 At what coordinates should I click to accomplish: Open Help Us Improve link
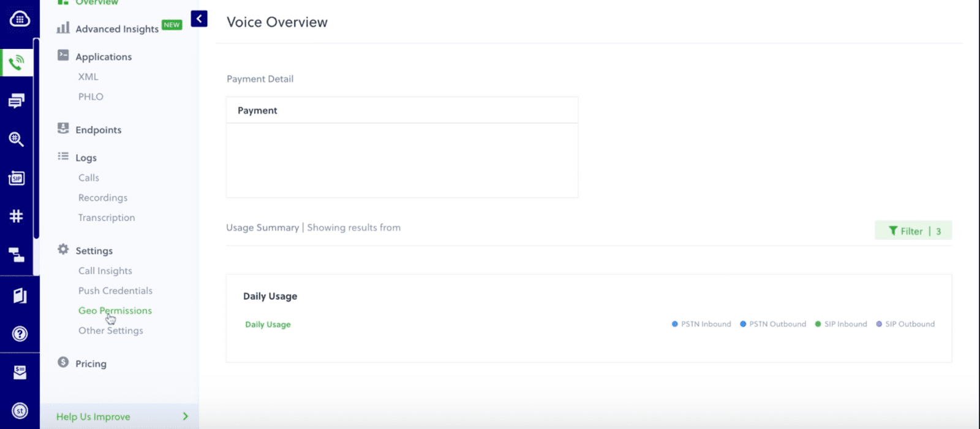click(x=93, y=417)
